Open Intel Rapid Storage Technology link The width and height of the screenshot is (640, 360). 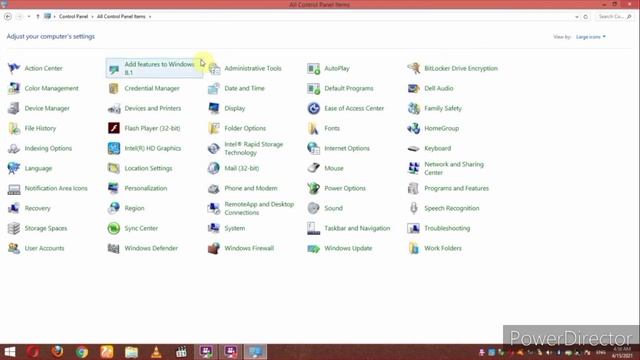pos(253,148)
